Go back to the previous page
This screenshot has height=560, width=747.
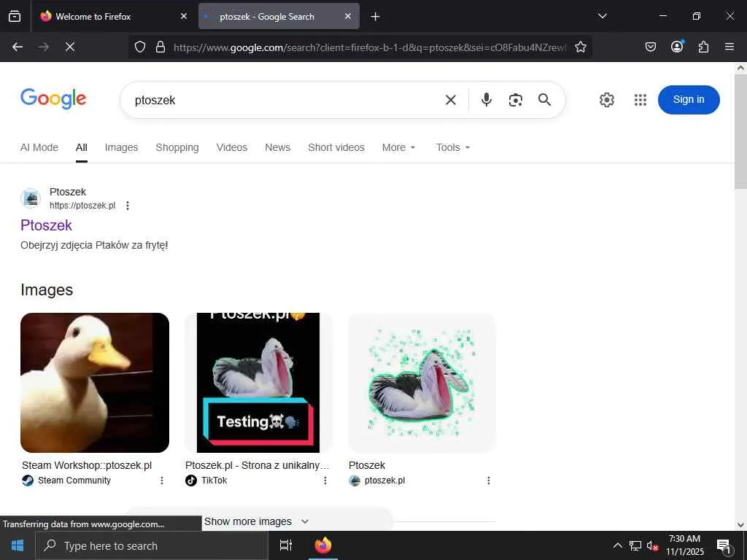pyautogui.click(x=18, y=47)
